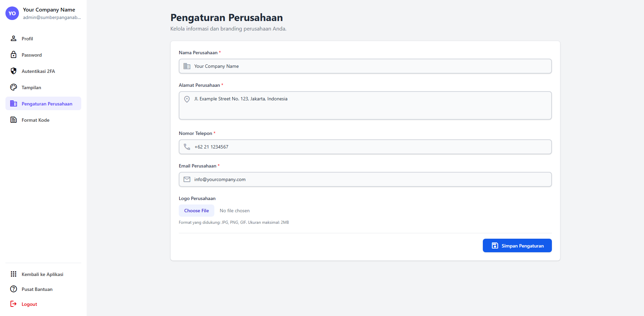Click the Autentikasi 2FA shield icon
The width and height of the screenshot is (644, 316).
14,71
